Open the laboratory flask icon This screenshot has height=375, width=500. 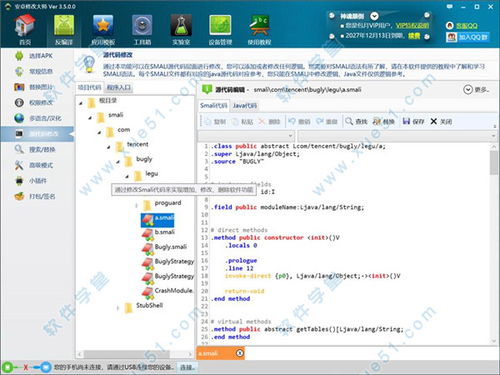[181, 25]
